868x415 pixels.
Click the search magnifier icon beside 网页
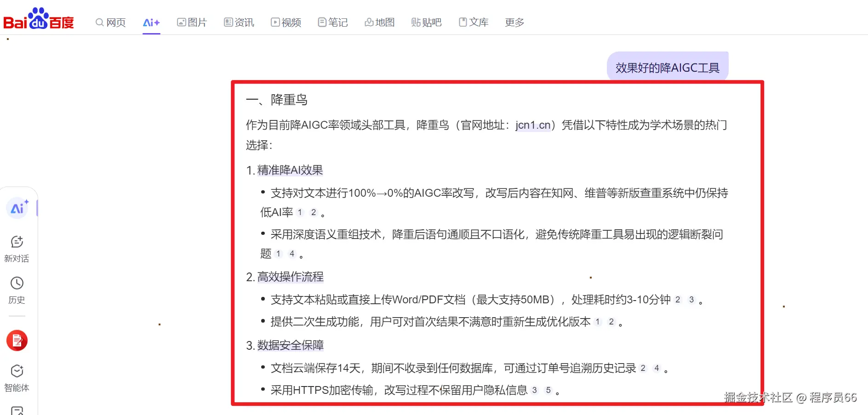[99, 22]
